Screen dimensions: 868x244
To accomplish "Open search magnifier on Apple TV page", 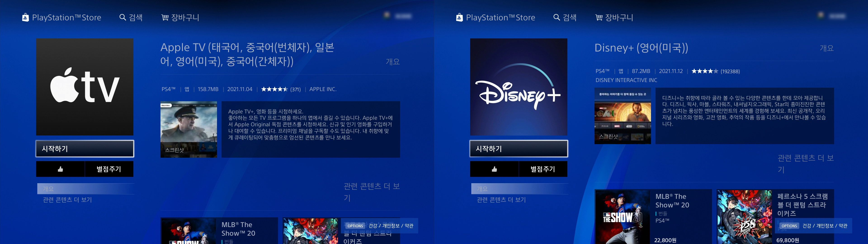I will 123,18.
